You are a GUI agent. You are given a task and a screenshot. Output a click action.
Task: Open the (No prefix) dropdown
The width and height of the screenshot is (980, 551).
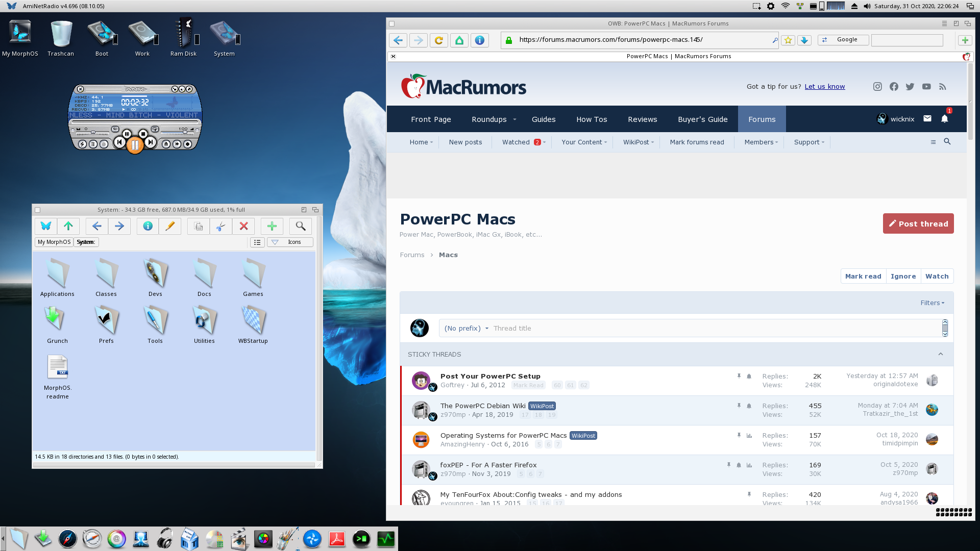[466, 328]
